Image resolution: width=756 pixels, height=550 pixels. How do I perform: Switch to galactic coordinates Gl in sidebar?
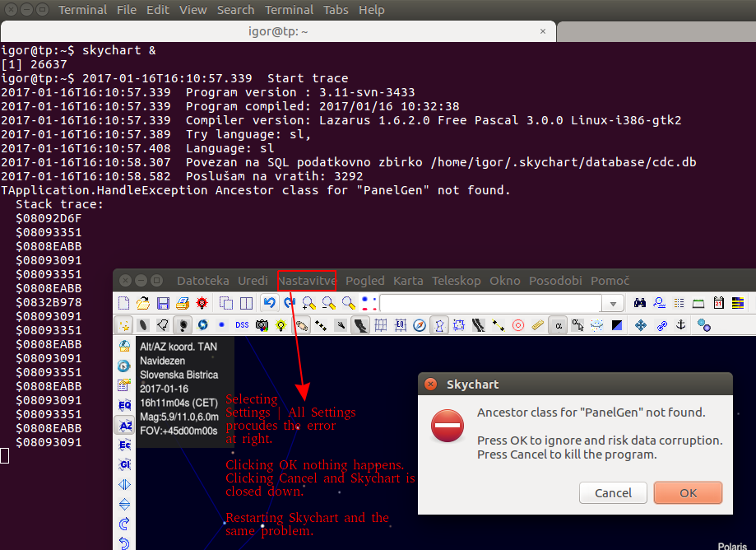click(x=125, y=464)
